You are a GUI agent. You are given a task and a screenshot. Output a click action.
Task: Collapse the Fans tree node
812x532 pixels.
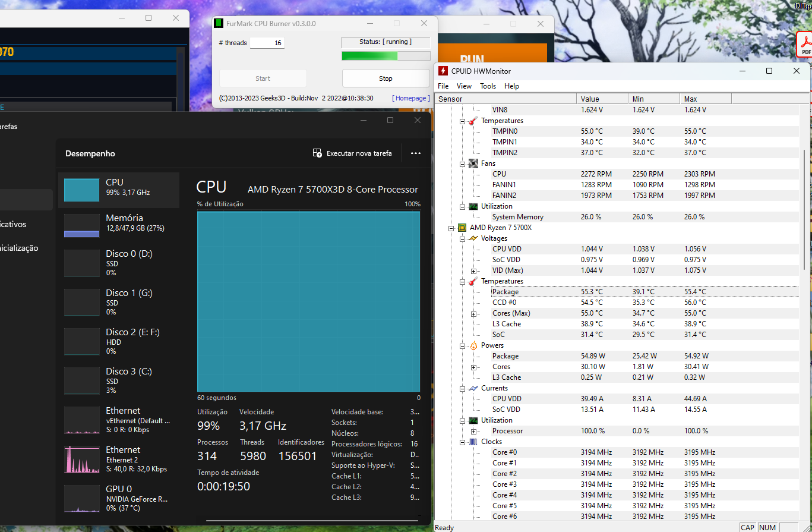coord(463,163)
